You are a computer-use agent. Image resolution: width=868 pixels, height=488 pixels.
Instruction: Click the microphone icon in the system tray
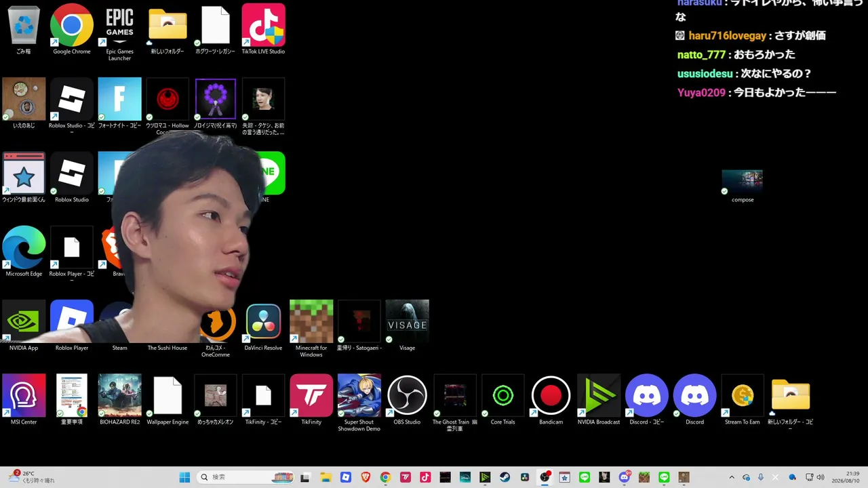(761, 477)
